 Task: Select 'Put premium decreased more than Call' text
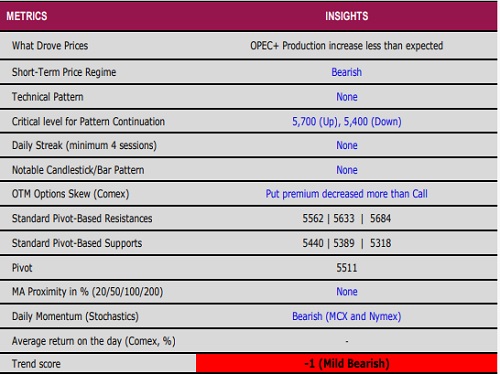(x=347, y=194)
